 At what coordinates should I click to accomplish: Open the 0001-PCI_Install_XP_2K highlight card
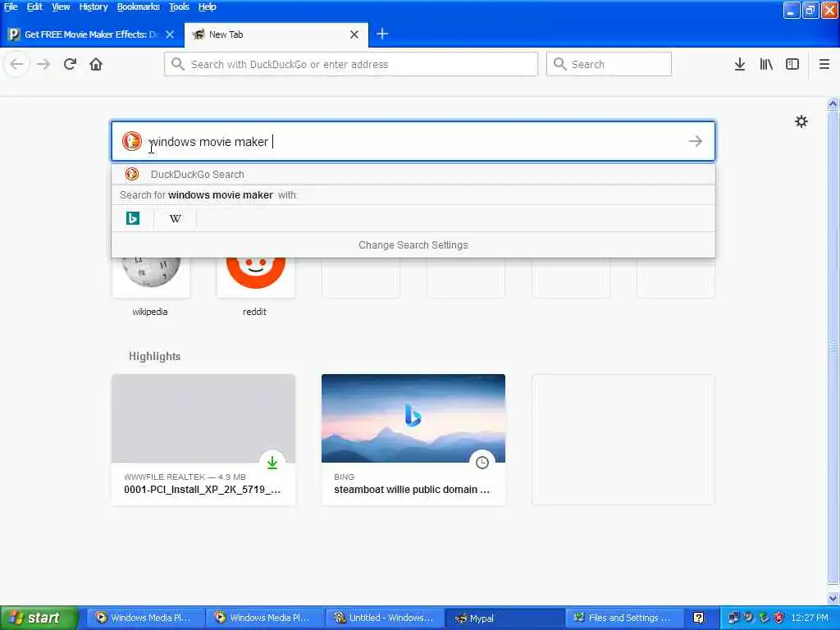tap(203, 440)
